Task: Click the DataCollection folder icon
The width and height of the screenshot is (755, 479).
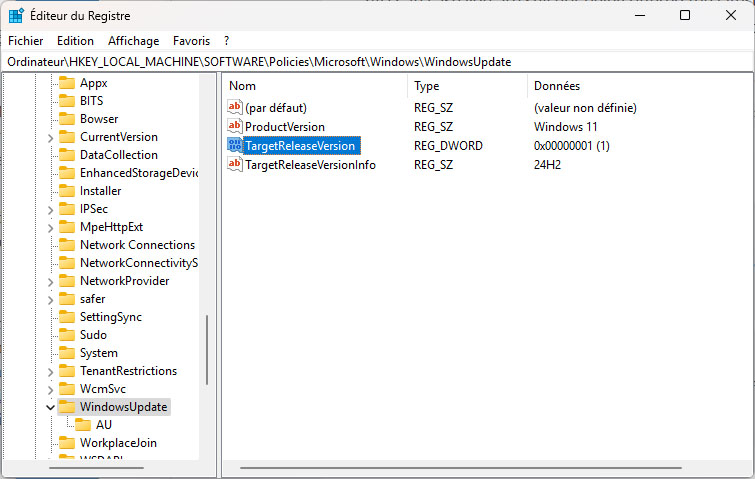Action: [x=67, y=155]
